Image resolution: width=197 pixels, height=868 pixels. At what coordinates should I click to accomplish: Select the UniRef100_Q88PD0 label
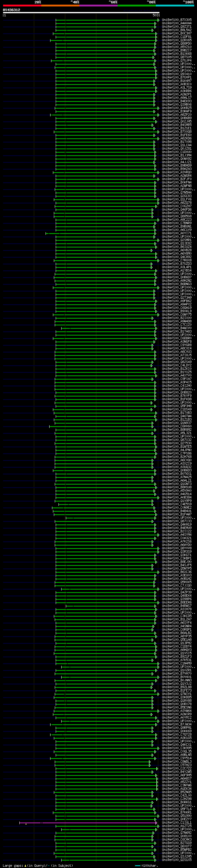pyautogui.click(x=176, y=43)
